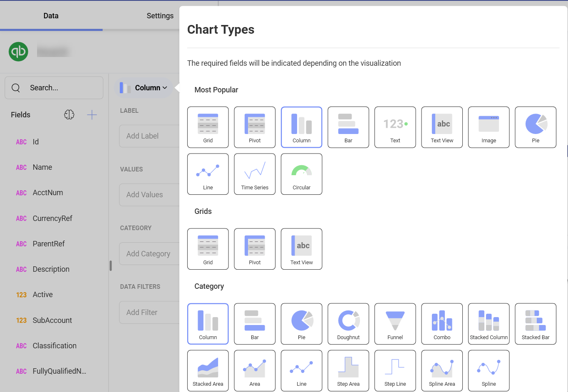Image resolution: width=568 pixels, height=392 pixels.
Task: Pick Grid under the Grids section
Action: pos(208,249)
